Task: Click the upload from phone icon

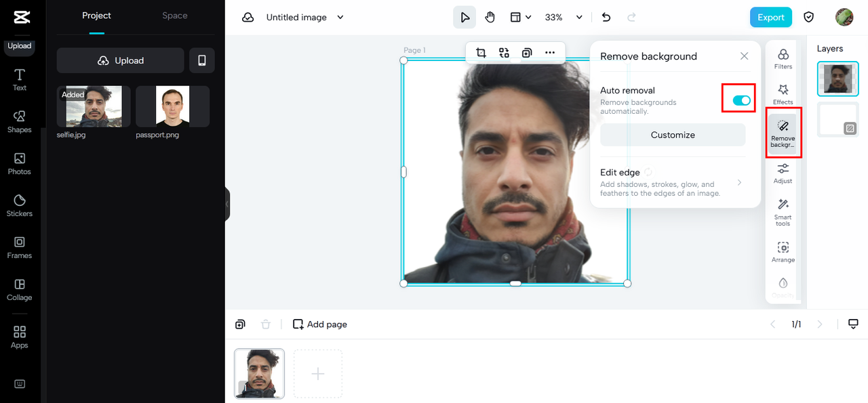Action: pos(202,60)
